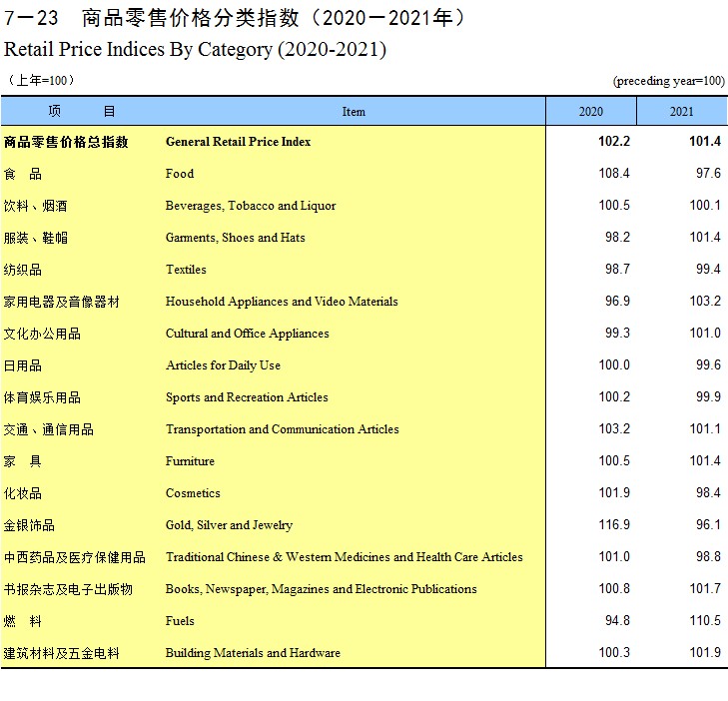Click Fuels 2020 value 94.8
The image size is (728, 701).
617,621
